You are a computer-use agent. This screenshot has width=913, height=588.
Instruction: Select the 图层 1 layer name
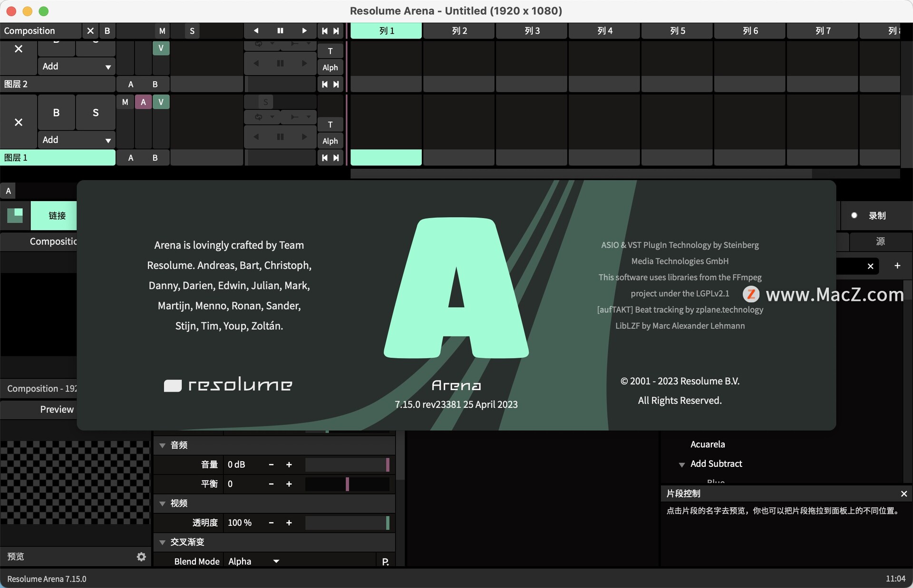(x=58, y=158)
